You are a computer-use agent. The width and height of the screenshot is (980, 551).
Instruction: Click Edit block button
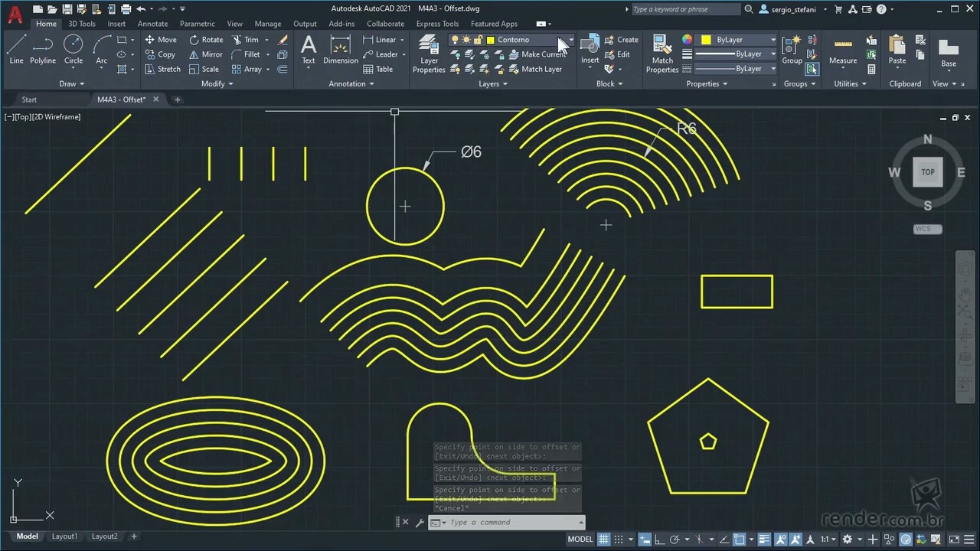pyautogui.click(x=617, y=54)
